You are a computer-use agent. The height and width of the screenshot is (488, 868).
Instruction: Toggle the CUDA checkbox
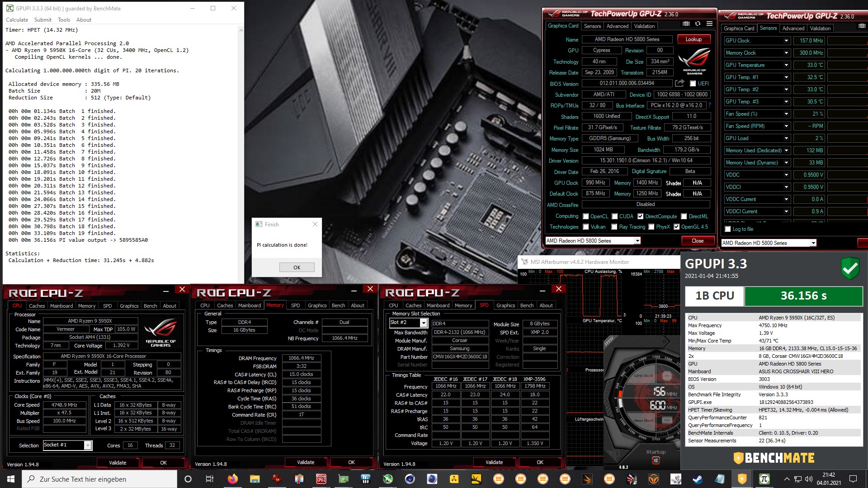click(x=615, y=216)
